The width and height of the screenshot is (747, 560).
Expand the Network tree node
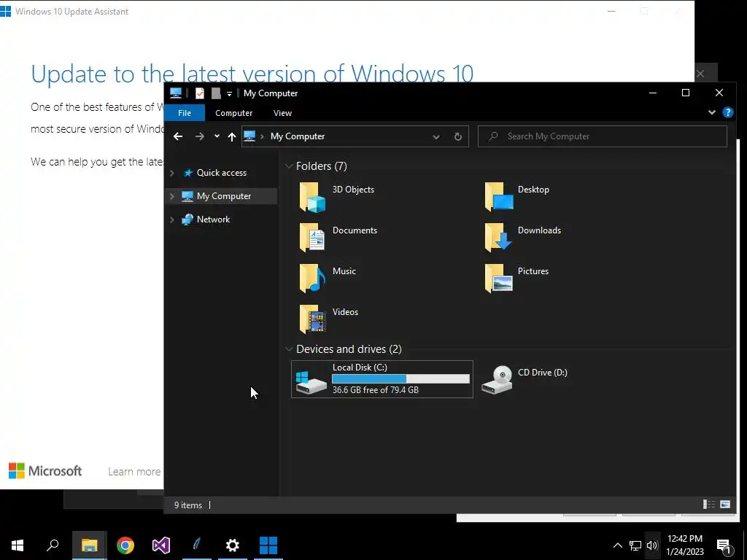coord(172,219)
